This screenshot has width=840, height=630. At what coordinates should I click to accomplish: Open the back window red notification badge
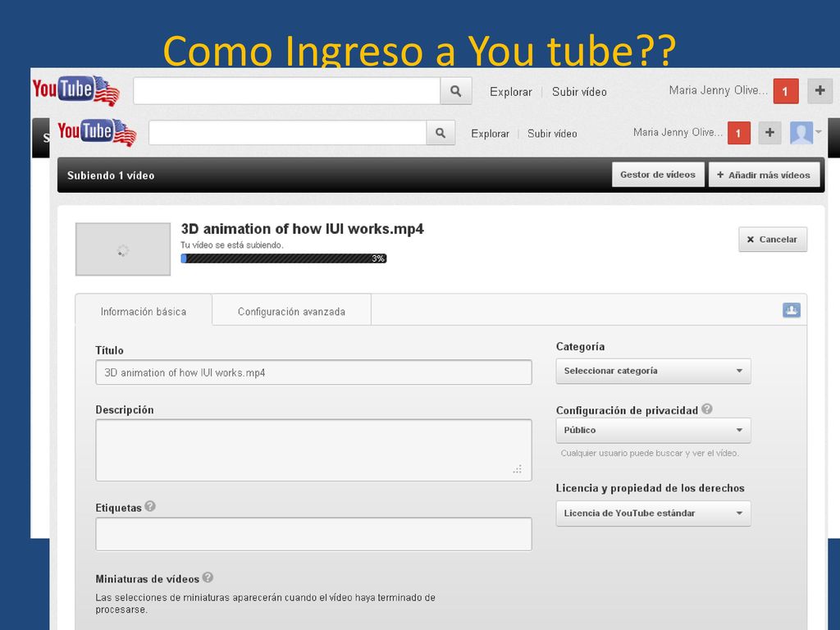pyautogui.click(x=785, y=91)
